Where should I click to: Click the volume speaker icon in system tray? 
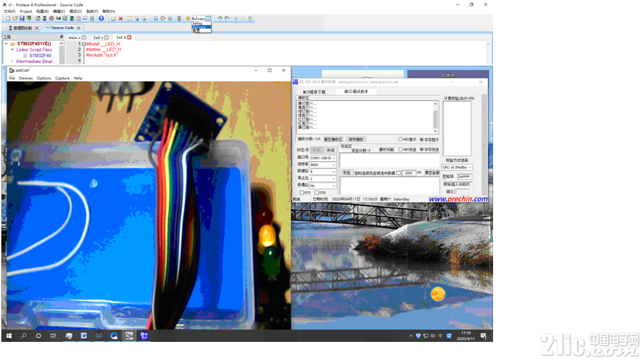coord(433,336)
